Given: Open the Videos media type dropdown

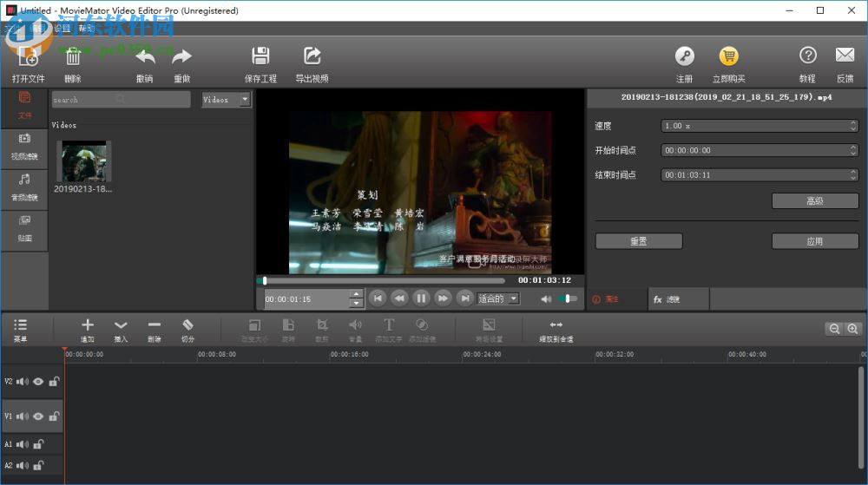Looking at the screenshot, I should tap(226, 100).
